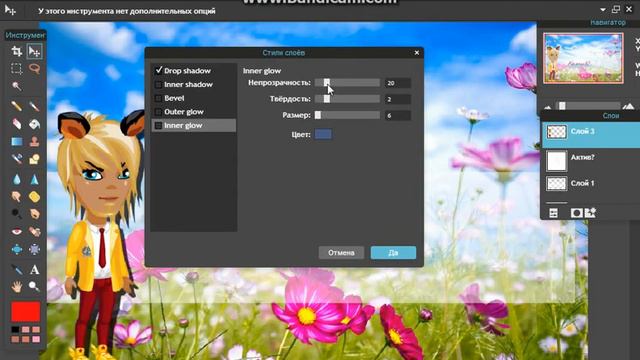
Task: Click the Отмена button
Action: 341,253
